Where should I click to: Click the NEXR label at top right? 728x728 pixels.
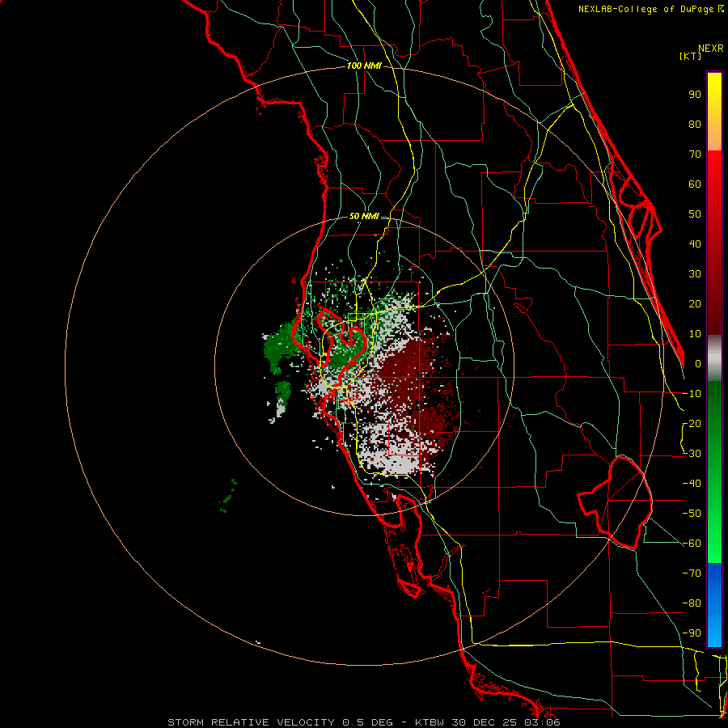click(711, 49)
